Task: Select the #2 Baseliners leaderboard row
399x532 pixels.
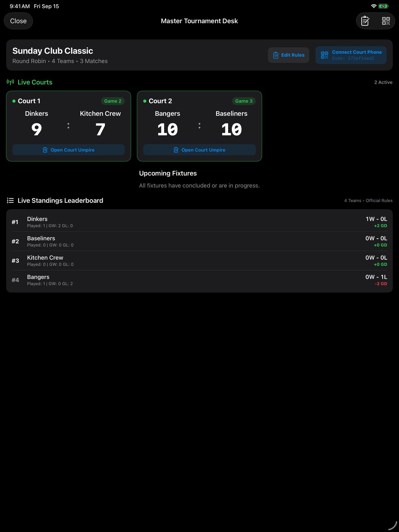Action: (x=199, y=241)
